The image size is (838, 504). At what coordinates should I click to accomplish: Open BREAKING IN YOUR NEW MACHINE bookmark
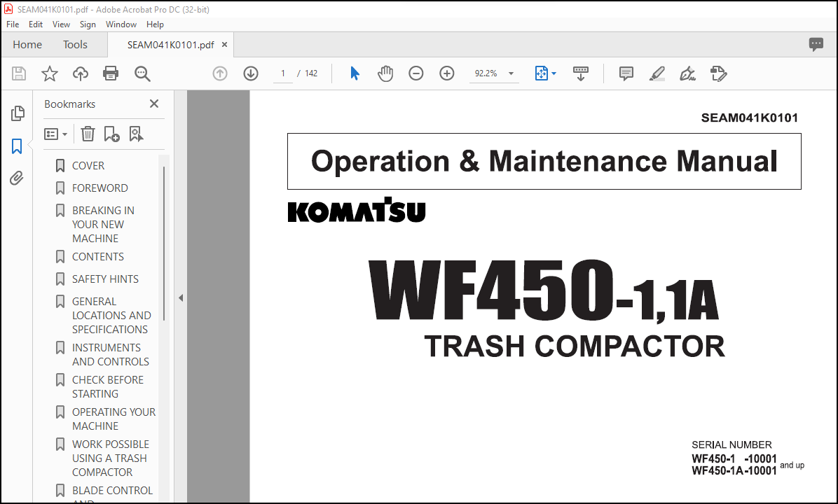pos(103,224)
